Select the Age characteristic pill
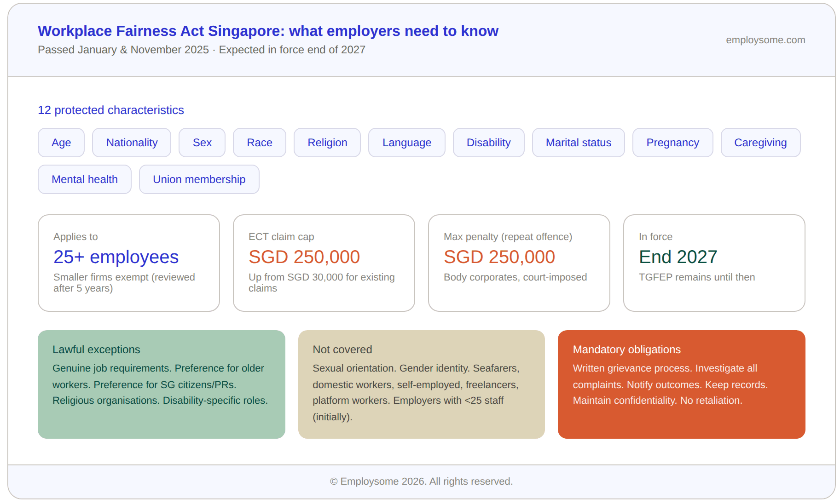Screen dimensions: 840x504 61,143
